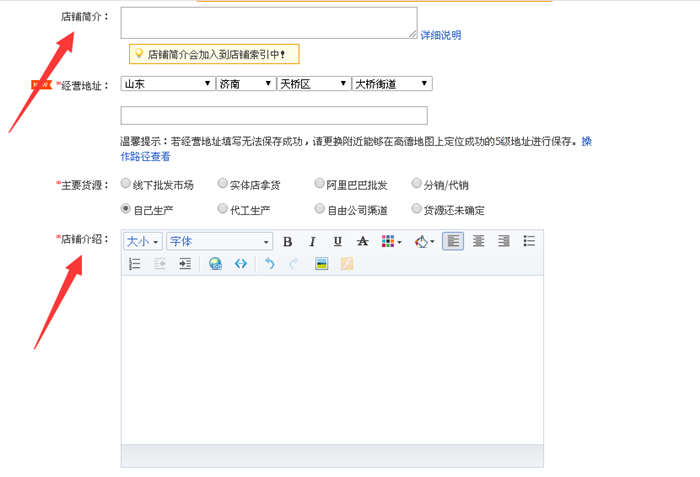Select the 线下批发市场 radio option

point(126,184)
